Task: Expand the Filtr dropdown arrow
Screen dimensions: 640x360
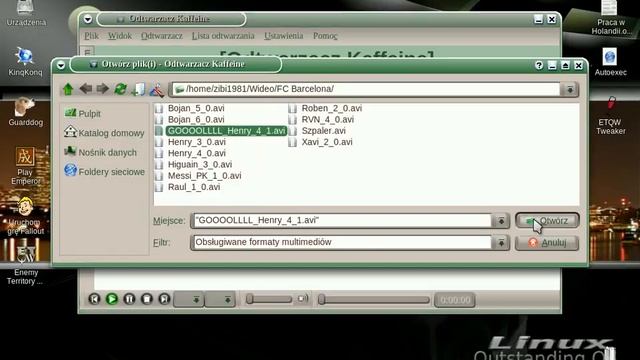Action: tap(501, 242)
